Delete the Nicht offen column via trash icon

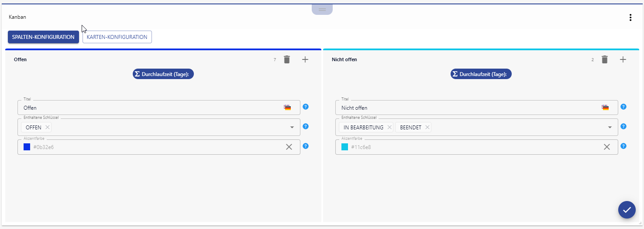point(604,60)
